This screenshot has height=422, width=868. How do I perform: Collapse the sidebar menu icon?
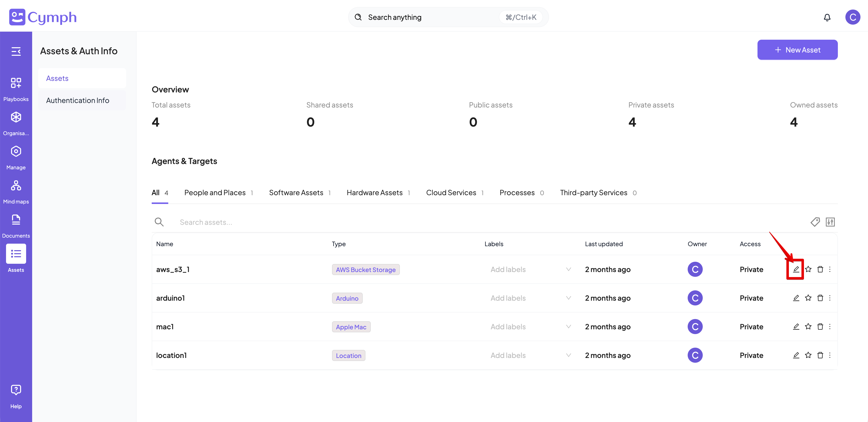(x=16, y=51)
